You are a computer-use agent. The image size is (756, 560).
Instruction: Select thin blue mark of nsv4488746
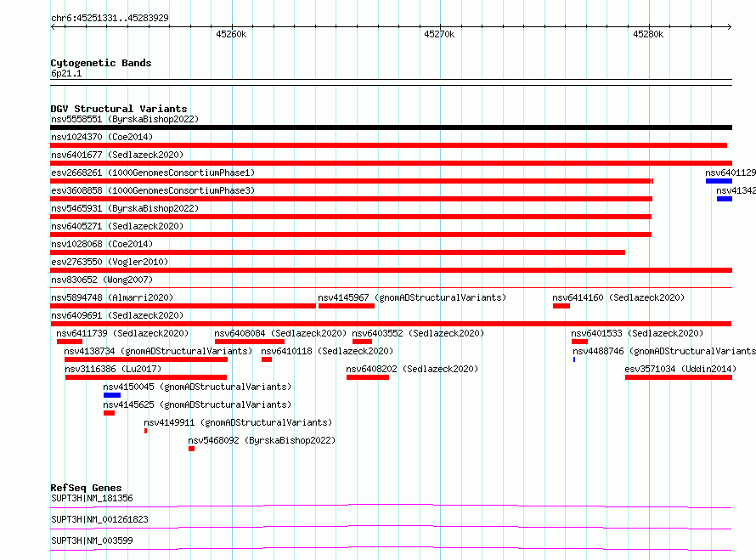pos(574,359)
